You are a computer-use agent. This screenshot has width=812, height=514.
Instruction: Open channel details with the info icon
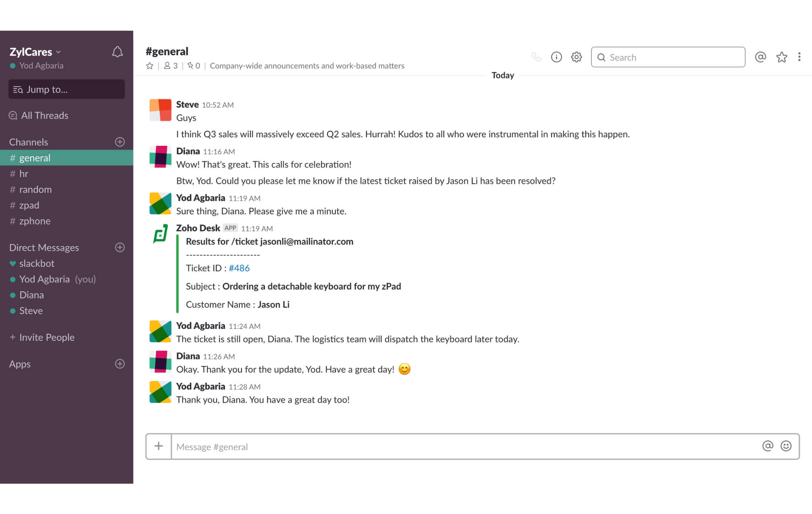(556, 56)
